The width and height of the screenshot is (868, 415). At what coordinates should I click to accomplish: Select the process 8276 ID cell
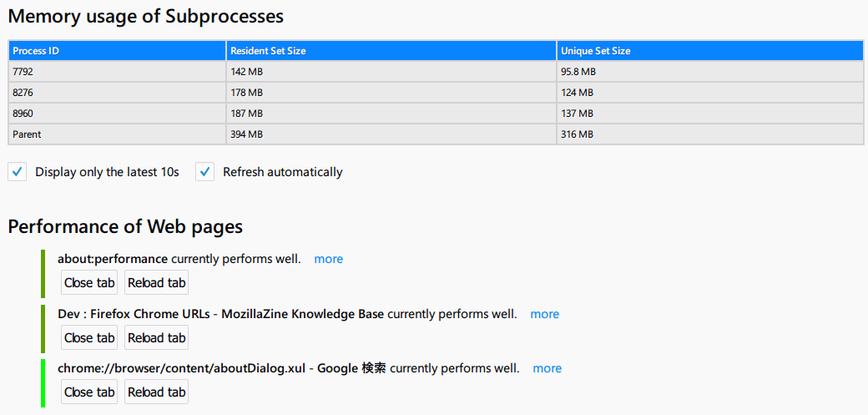[117, 93]
